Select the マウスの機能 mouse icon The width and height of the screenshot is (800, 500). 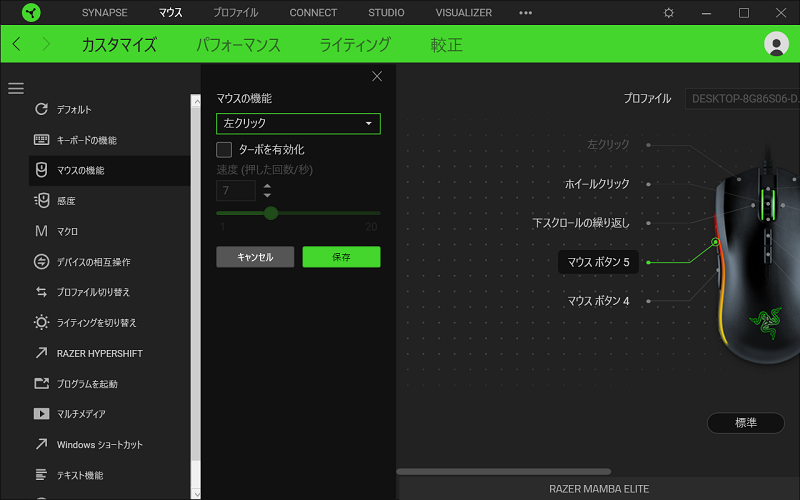(x=41, y=170)
